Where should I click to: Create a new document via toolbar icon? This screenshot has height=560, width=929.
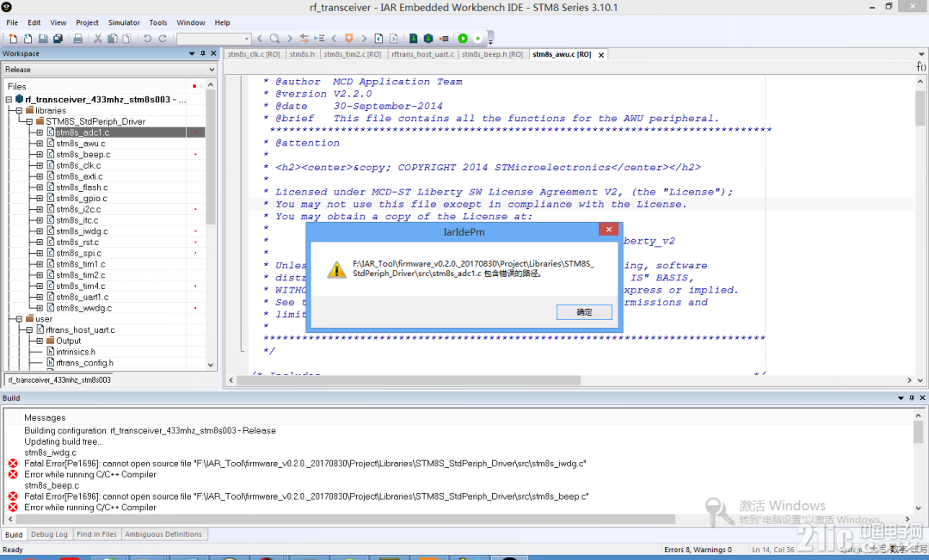coord(13,39)
